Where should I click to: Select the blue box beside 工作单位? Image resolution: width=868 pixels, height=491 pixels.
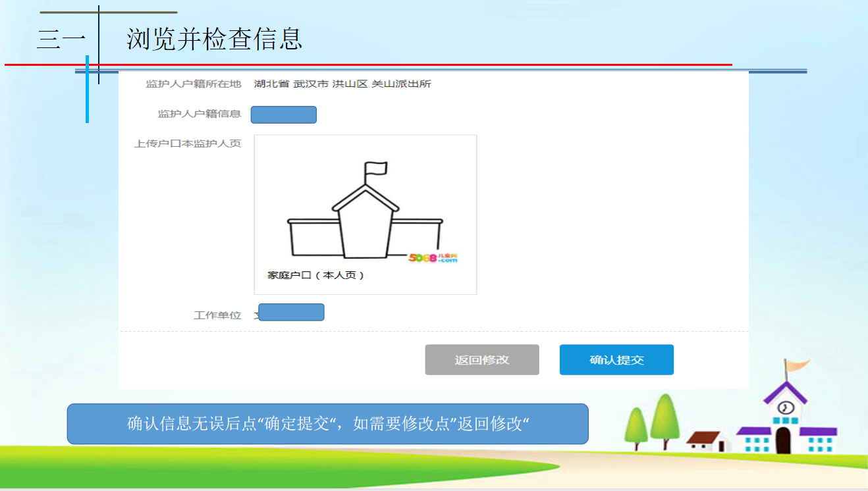coord(291,312)
